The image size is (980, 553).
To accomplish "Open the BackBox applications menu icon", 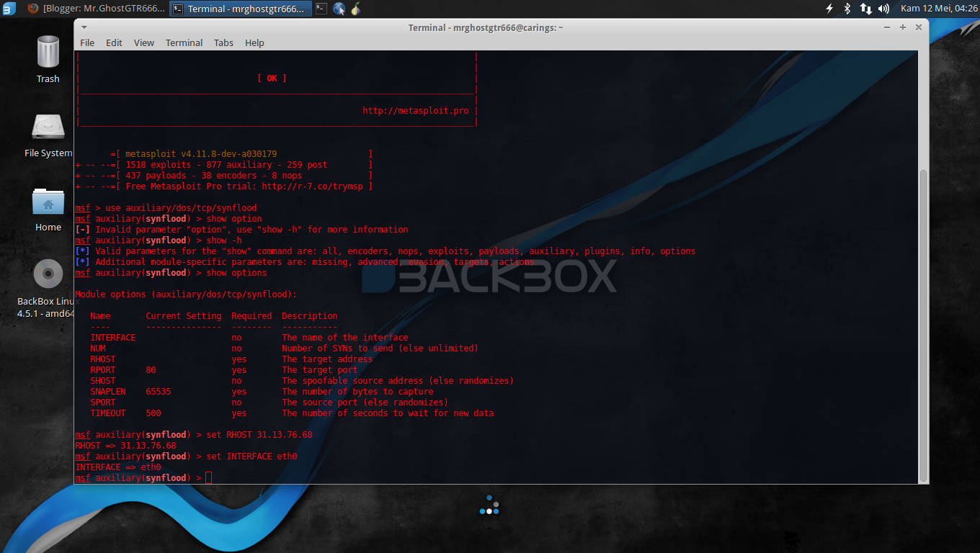I will click(9, 9).
